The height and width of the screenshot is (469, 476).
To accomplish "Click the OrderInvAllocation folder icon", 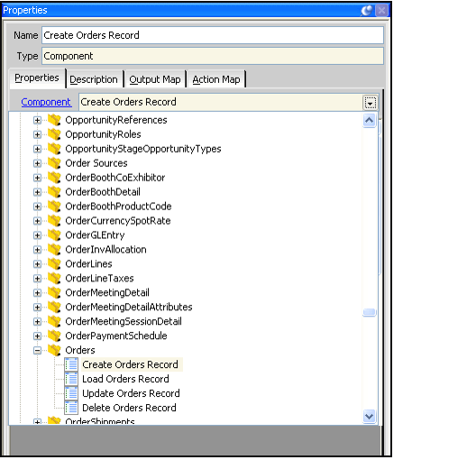I will coord(54,249).
